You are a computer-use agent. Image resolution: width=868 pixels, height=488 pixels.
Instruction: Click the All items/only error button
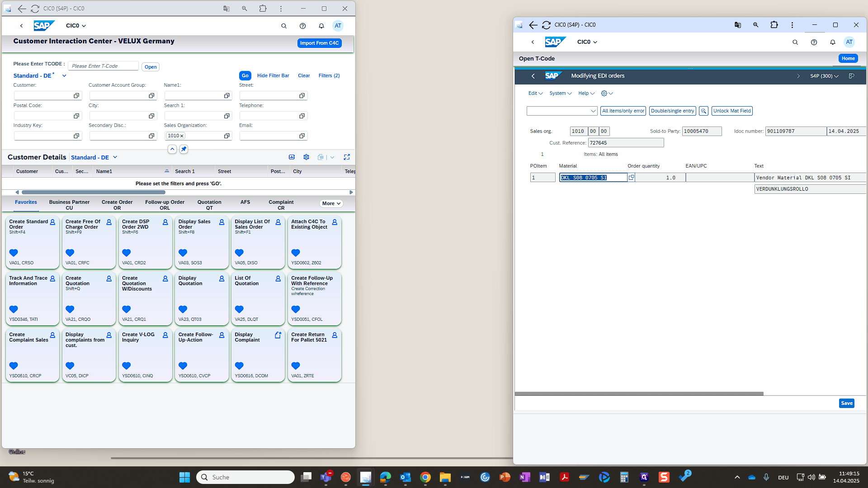[623, 111]
